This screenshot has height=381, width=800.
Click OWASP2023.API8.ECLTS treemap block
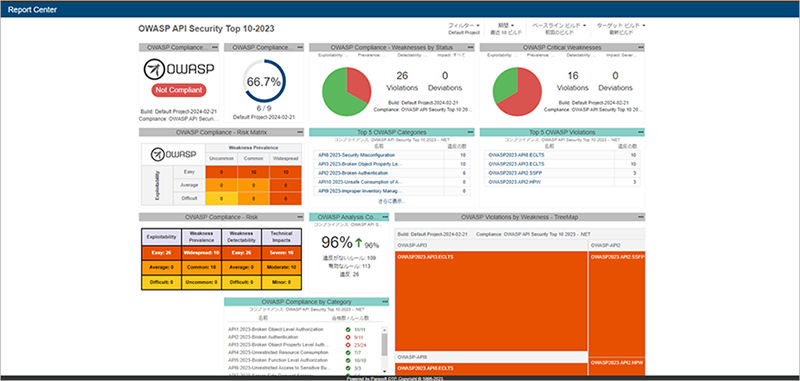(x=491, y=369)
